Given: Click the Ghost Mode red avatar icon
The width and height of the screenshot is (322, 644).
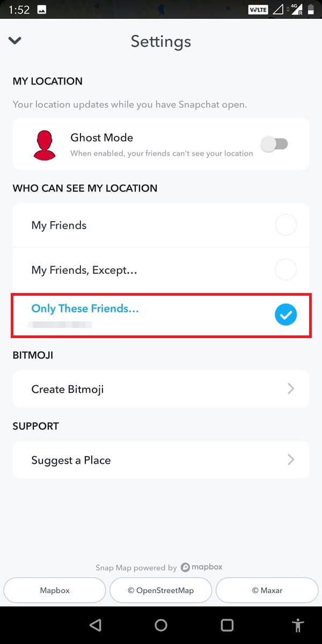Looking at the screenshot, I should pyautogui.click(x=45, y=144).
